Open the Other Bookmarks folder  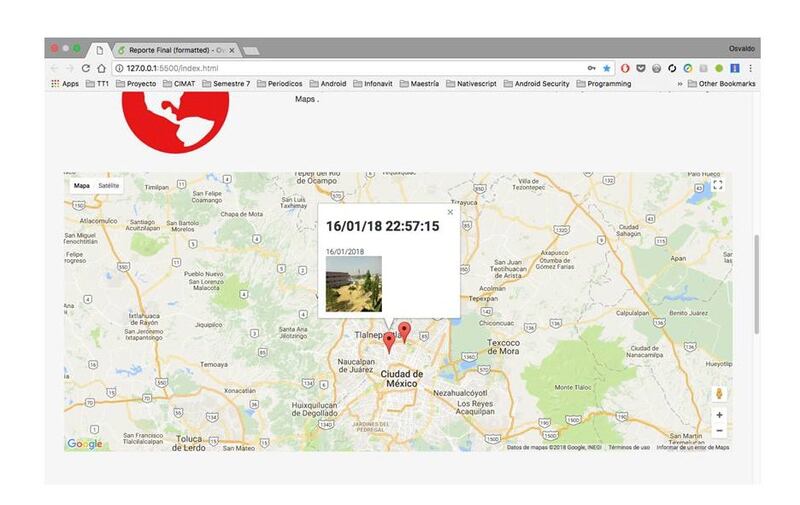721,84
